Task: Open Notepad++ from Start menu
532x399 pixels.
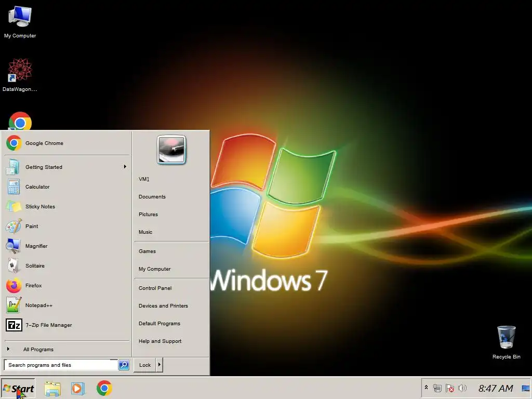Action: [x=67, y=305]
